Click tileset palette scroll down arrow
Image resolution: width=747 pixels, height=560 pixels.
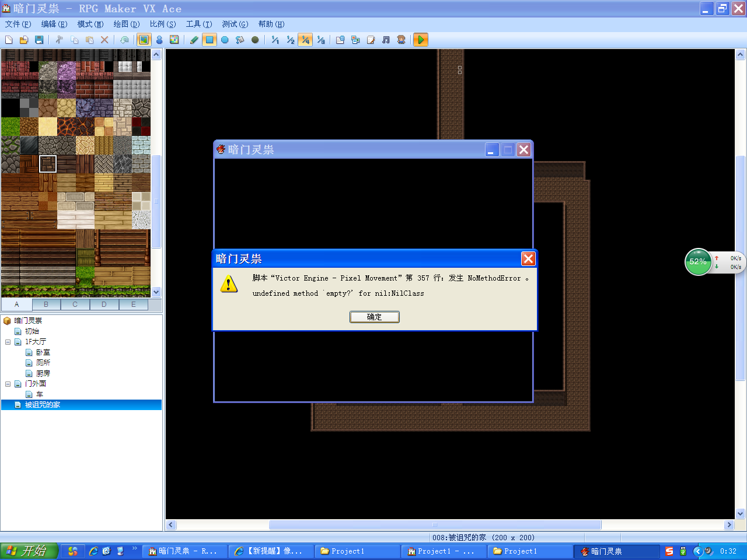point(156,292)
